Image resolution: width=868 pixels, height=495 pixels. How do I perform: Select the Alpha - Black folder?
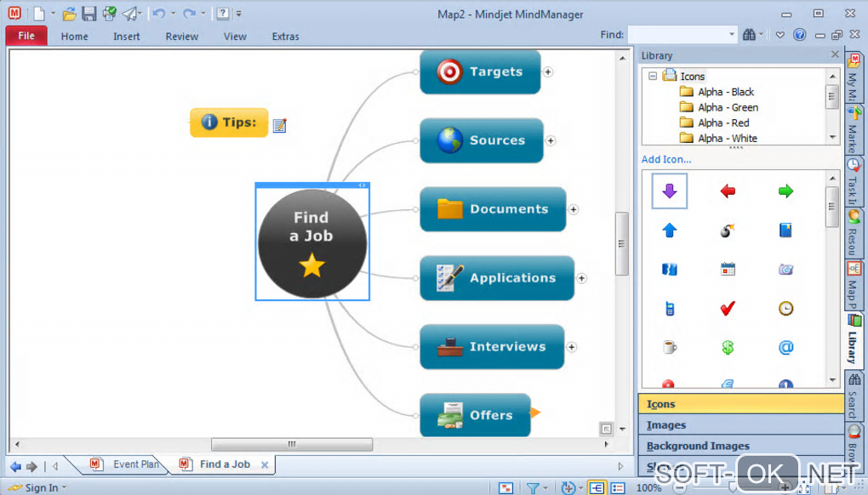[717, 92]
